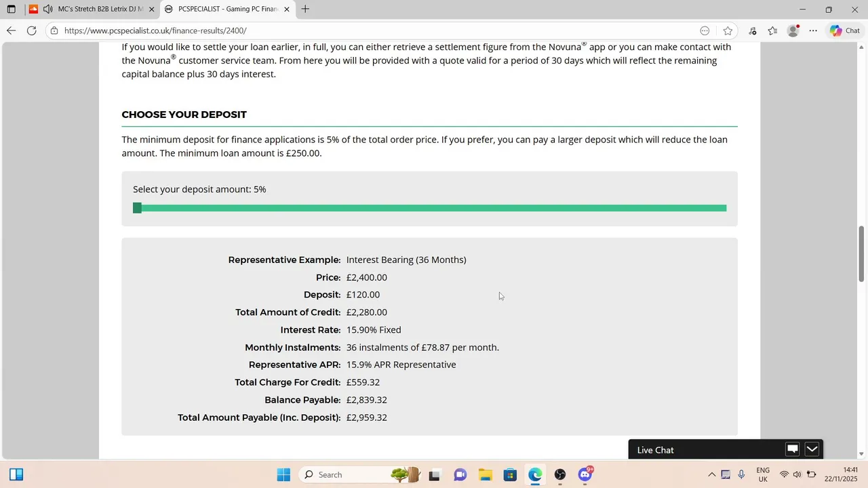
Task: Click '15.9% APR Representative' value
Action: coord(401,365)
